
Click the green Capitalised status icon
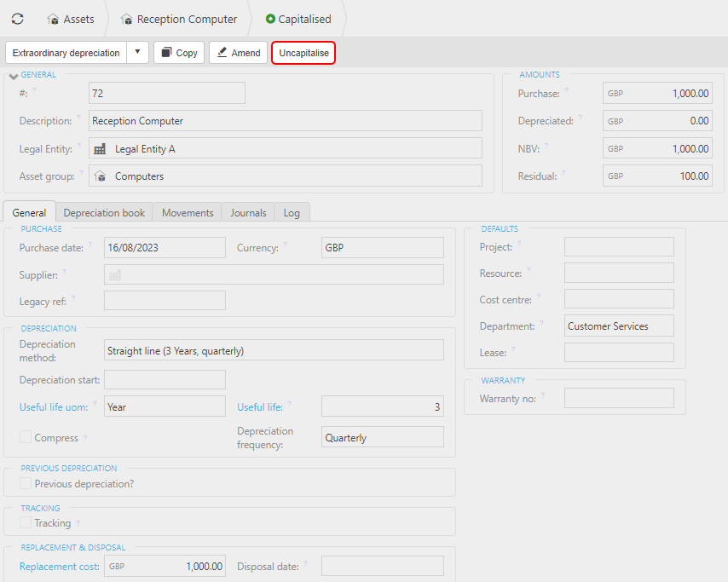[x=270, y=19]
